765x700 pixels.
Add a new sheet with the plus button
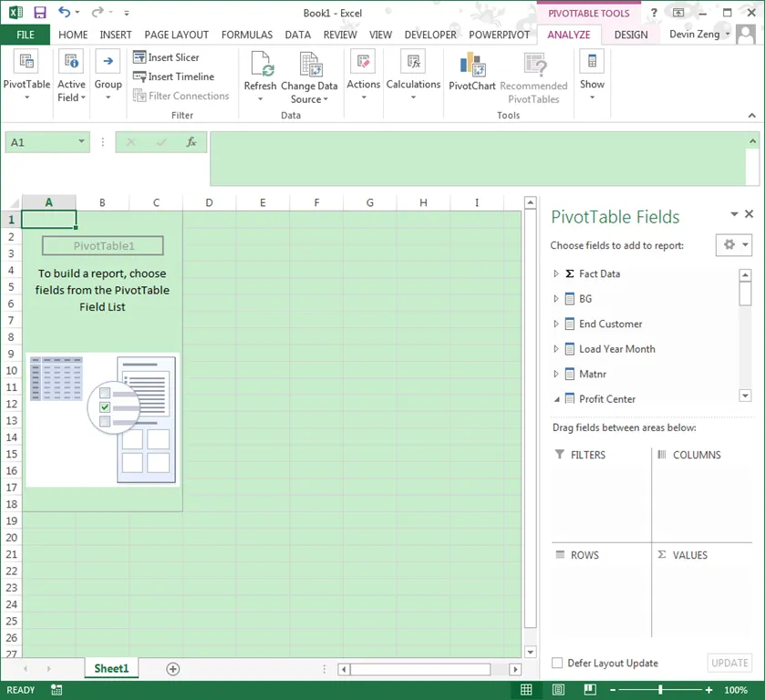point(172,669)
